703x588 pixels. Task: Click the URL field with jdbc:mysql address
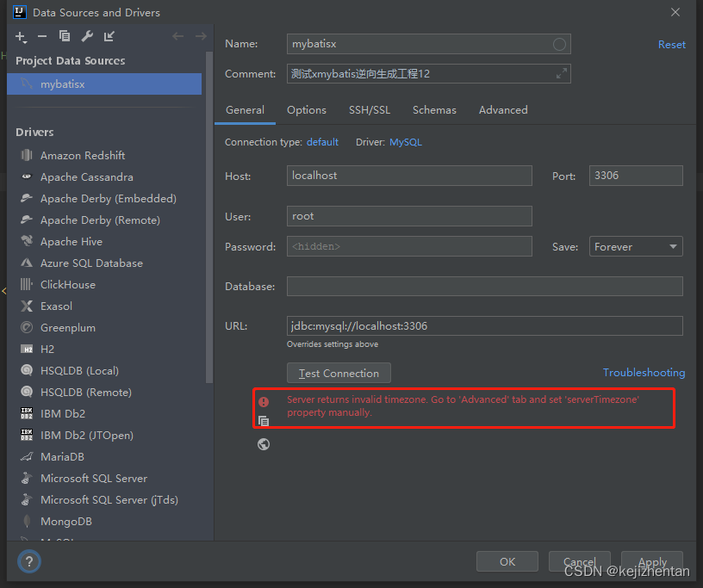(485, 325)
